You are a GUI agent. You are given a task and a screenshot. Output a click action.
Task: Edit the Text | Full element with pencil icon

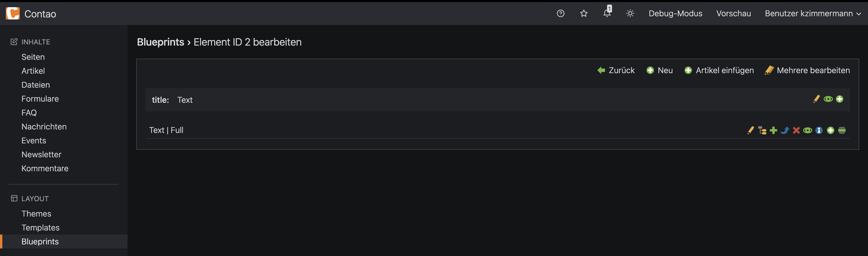750,131
